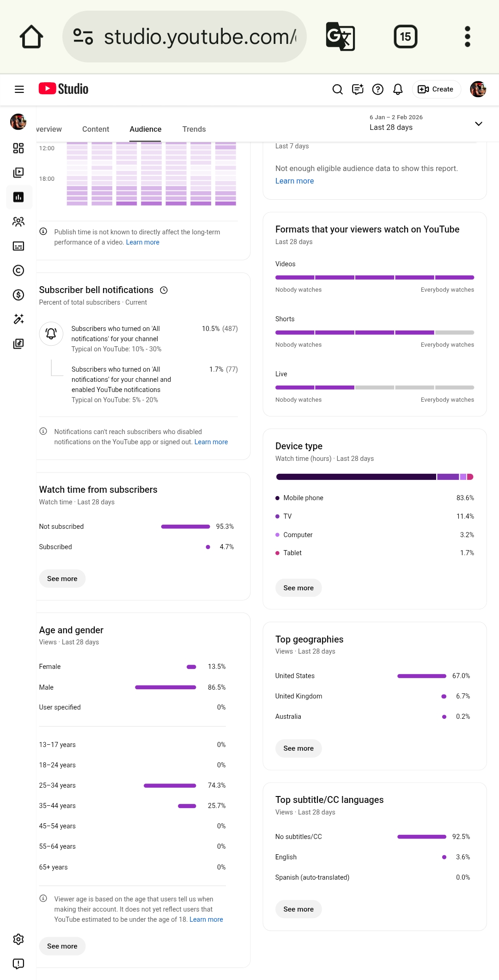The height and width of the screenshot is (980, 499).
Task: Open Customization magic wand icon
Action: (x=18, y=319)
